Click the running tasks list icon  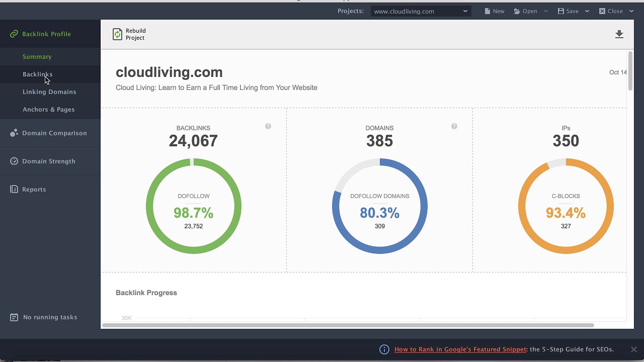tap(14, 317)
